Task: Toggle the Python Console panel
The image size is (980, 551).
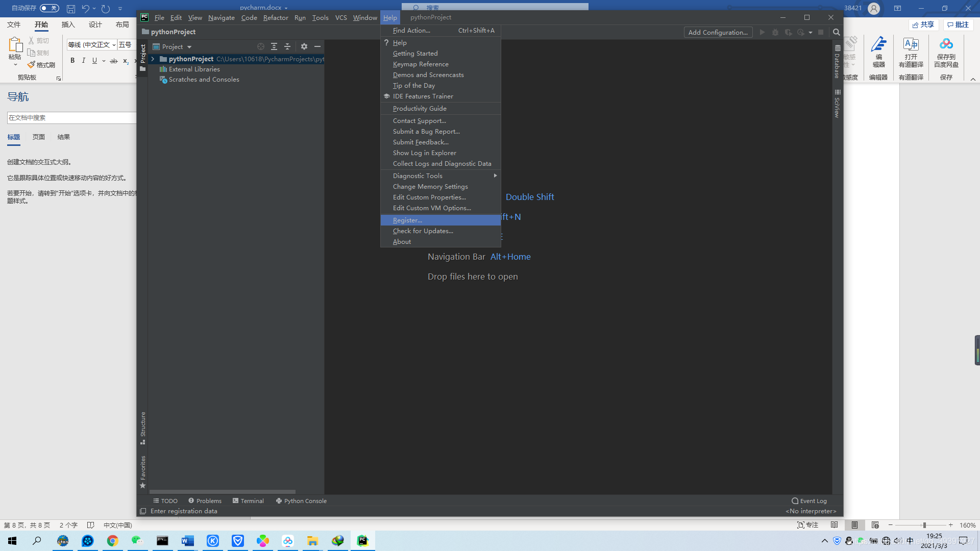Action: click(x=301, y=500)
